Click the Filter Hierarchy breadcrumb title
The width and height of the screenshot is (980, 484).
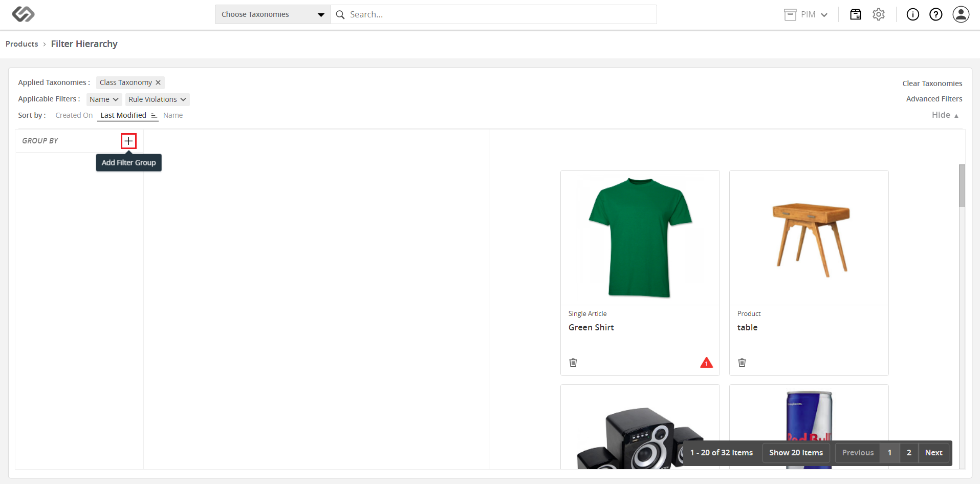[x=84, y=44]
